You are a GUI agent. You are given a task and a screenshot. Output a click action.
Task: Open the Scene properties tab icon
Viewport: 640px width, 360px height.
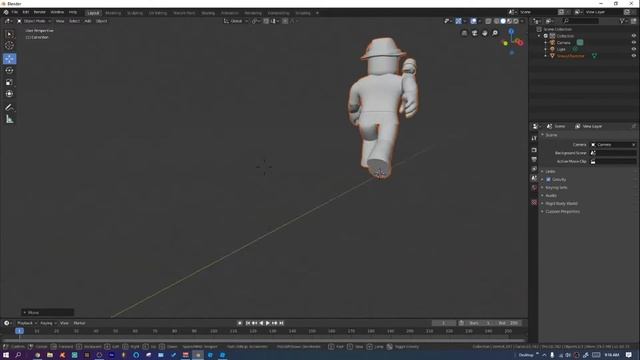(534, 178)
